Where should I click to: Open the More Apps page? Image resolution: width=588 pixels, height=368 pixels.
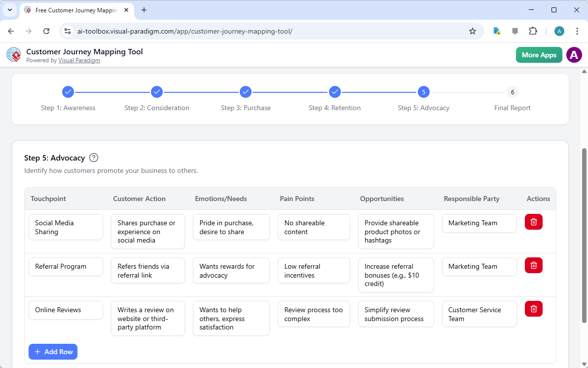[x=539, y=55]
